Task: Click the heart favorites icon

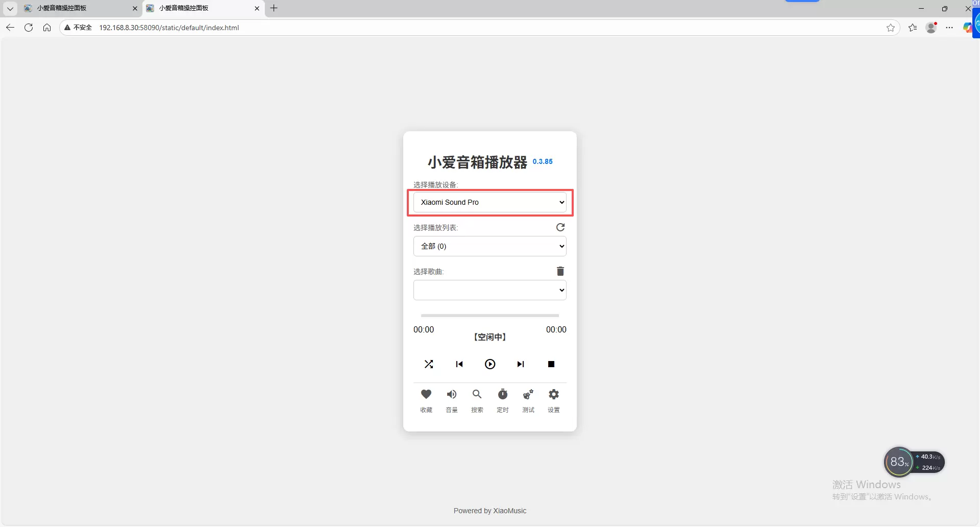Action: point(426,395)
